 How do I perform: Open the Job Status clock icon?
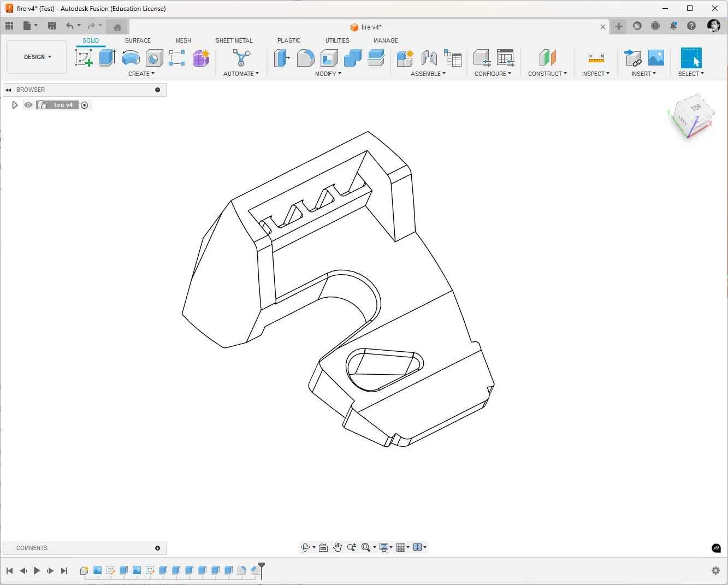point(655,26)
